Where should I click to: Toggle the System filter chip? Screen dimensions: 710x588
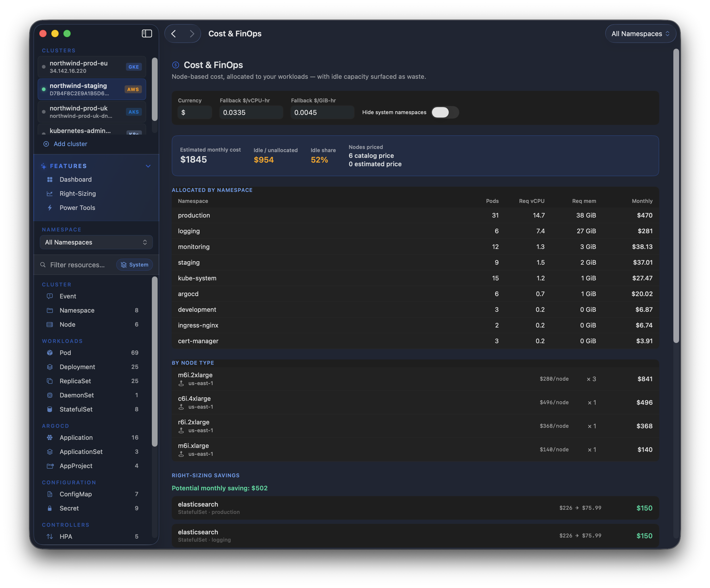point(135,265)
